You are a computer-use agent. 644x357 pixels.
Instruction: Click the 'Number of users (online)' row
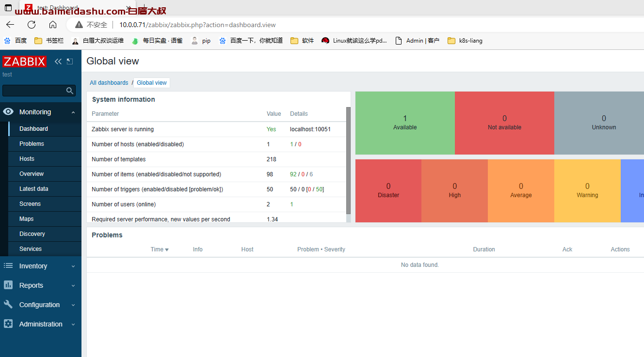(216, 204)
